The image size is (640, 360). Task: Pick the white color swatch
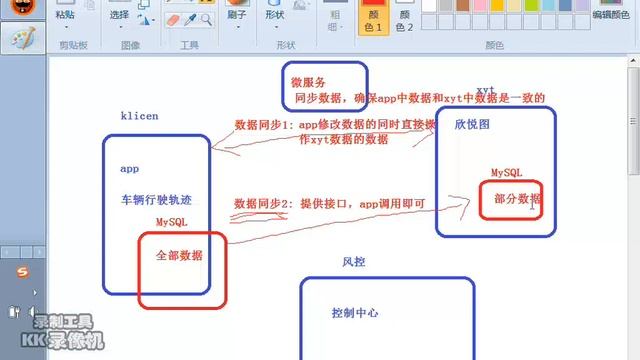click(x=429, y=5)
